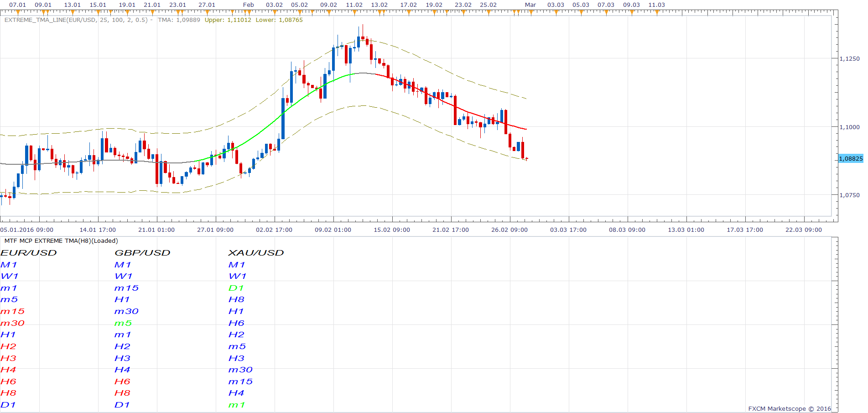868x413 pixels.
Task: Click the orange marker beneath the Feb label
Action: click(x=249, y=13)
